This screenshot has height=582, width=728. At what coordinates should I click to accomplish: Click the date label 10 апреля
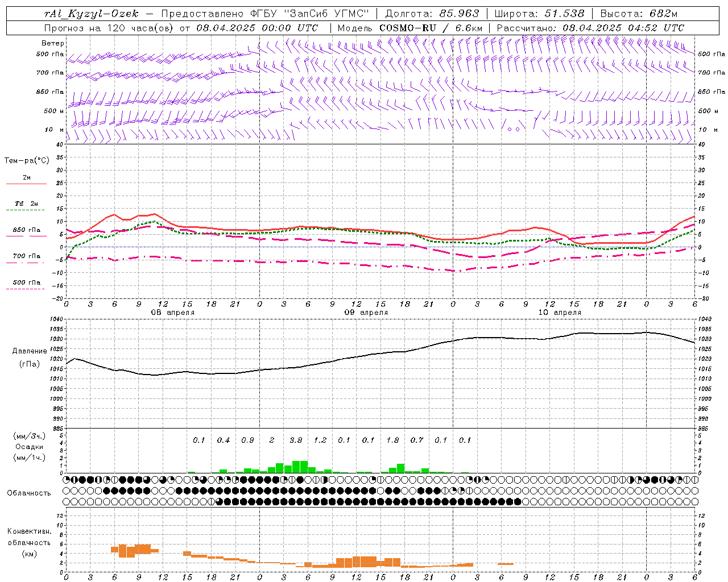[560, 313]
